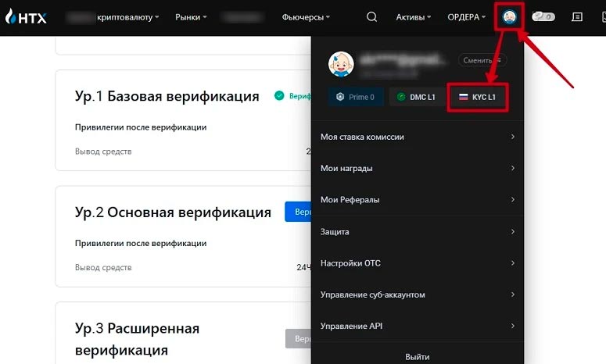The width and height of the screenshot is (606, 364).
Task: Click the Сменить account switch button
Action: pos(482,60)
